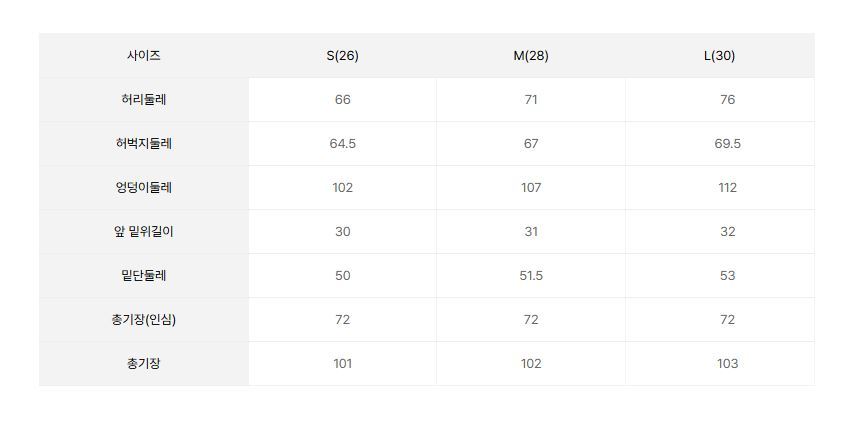Select the 총기장(인심) row label
This screenshot has width=856, height=430.
(x=143, y=320)
